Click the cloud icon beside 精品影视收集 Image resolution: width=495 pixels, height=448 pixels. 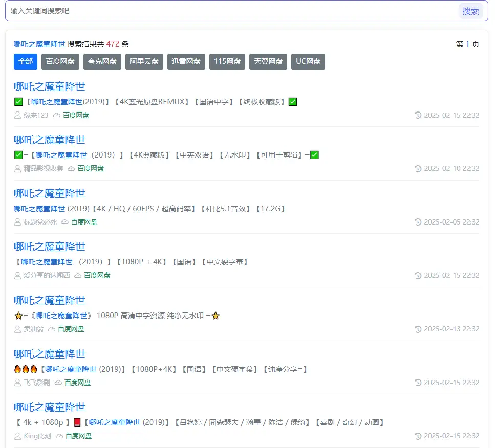coord(71,169)
